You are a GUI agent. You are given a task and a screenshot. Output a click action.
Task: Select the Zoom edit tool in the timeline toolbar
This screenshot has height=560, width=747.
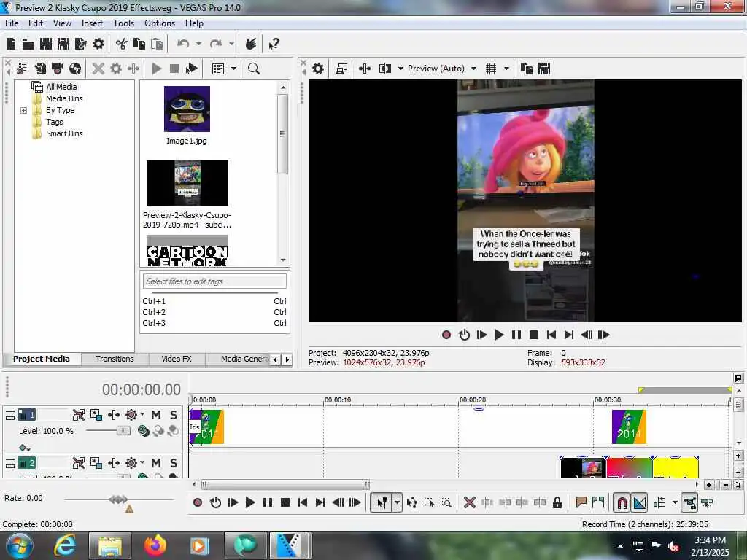tap(446, 502)
